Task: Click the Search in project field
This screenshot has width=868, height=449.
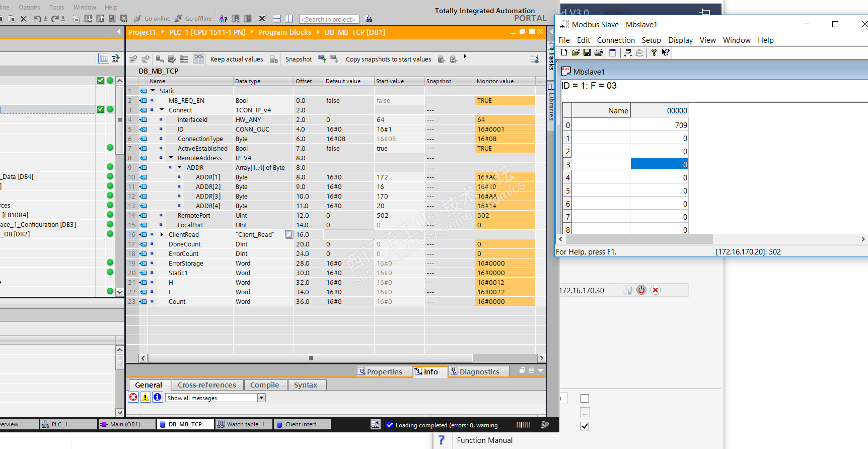Action: pyautogui.click(x=329, y=19)
